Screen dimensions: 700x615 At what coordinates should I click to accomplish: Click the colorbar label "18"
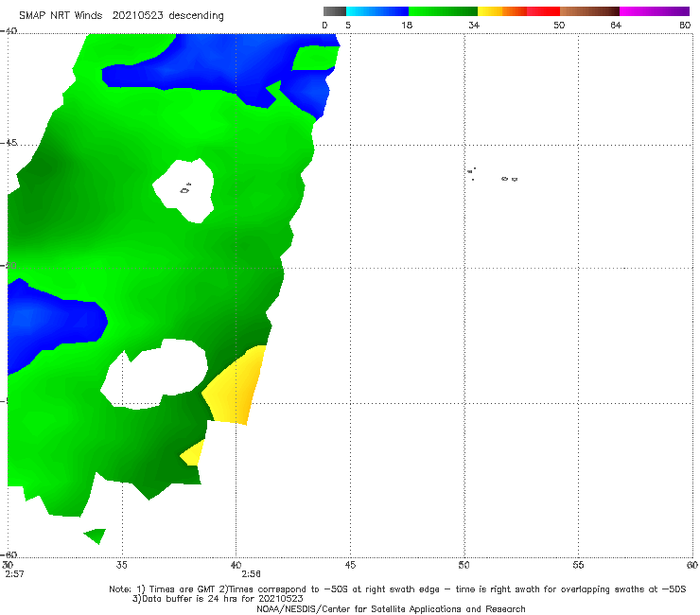tap(407, 25)
